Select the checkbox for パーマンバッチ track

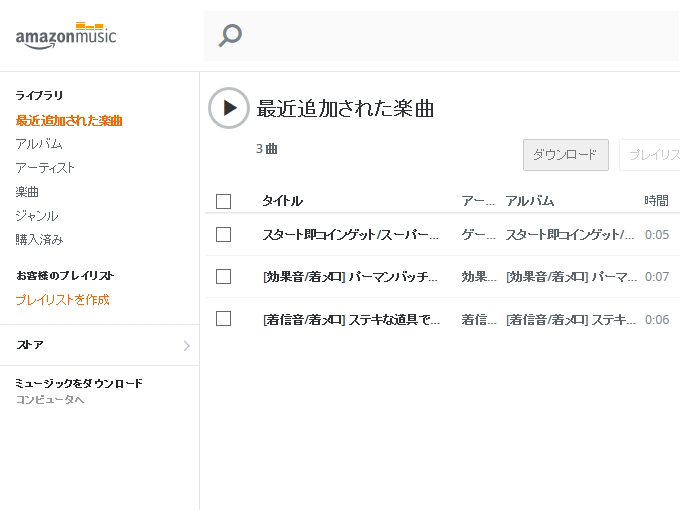click(x=223, y=277)
